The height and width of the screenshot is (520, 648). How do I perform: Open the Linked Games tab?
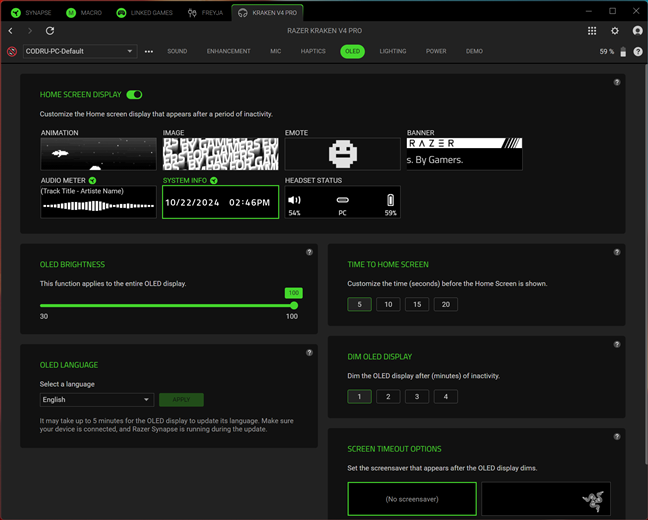tap(145, 13)
